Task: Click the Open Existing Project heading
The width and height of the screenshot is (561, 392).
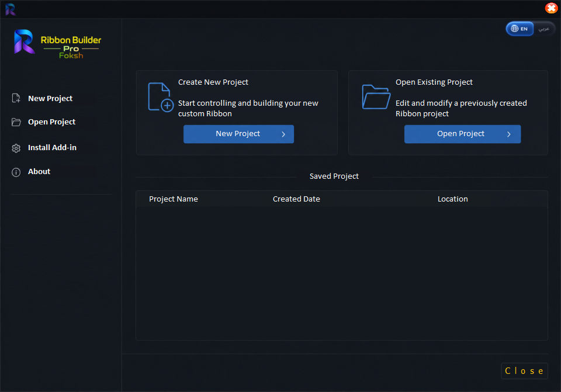Action: pyautogui.click(x=434, y=82)
